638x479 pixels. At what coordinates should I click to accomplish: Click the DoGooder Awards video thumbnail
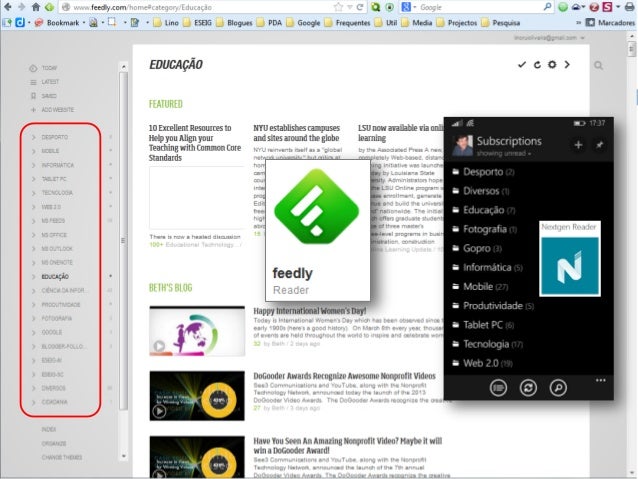[196, 392]
